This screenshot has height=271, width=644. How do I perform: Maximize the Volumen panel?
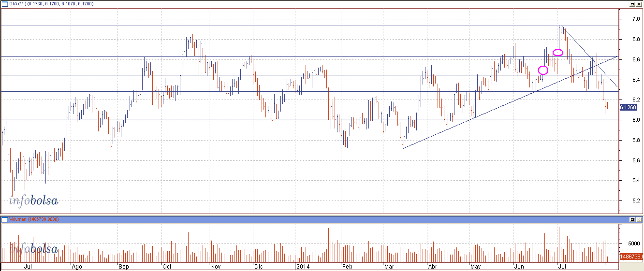[632, 219]
